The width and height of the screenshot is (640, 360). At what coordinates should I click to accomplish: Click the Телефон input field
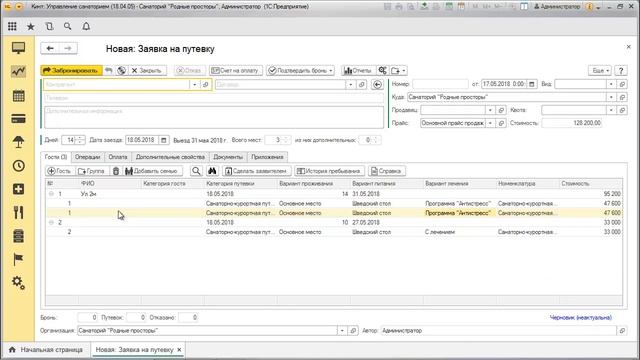(214, 98)
